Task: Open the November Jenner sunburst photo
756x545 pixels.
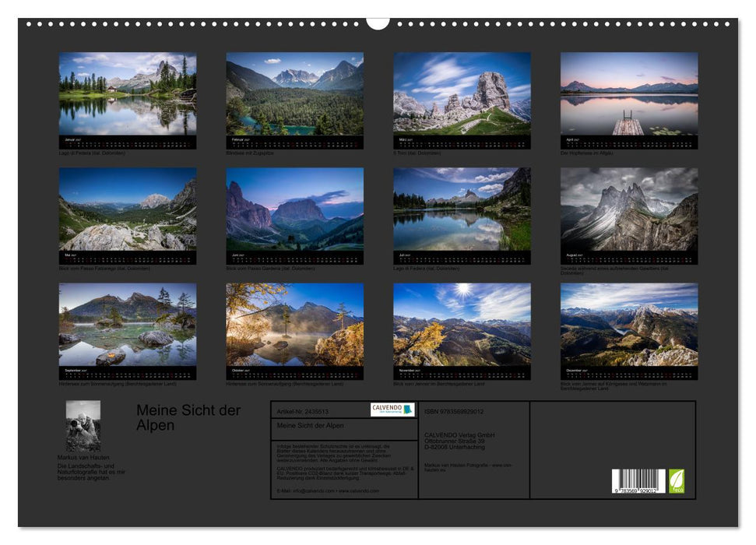Action: (x=462, y=325)
